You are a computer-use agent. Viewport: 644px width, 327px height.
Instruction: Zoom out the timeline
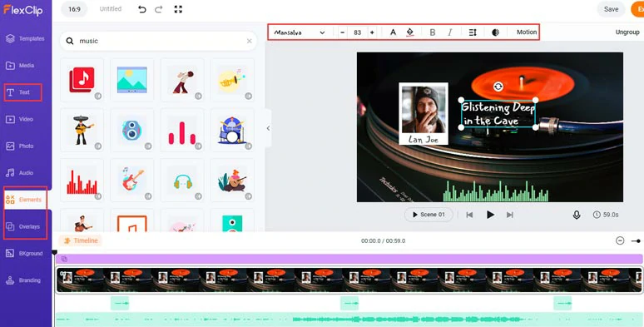(620, 240)
